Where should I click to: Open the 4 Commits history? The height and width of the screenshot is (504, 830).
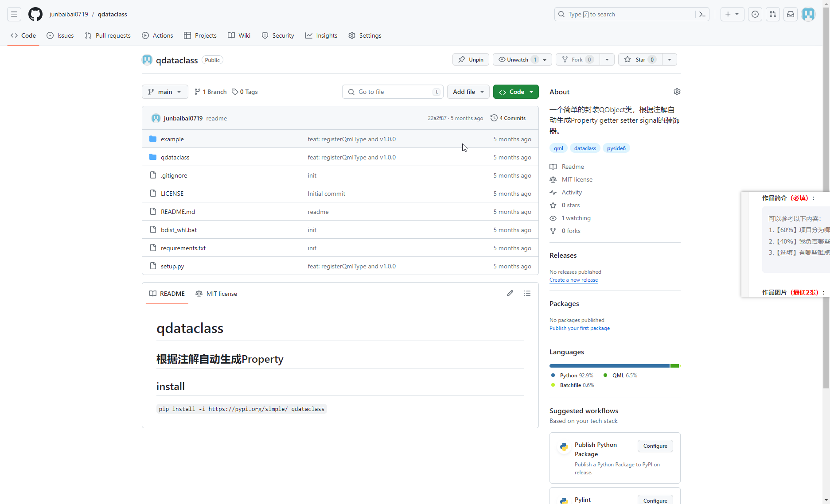[508, 118]
